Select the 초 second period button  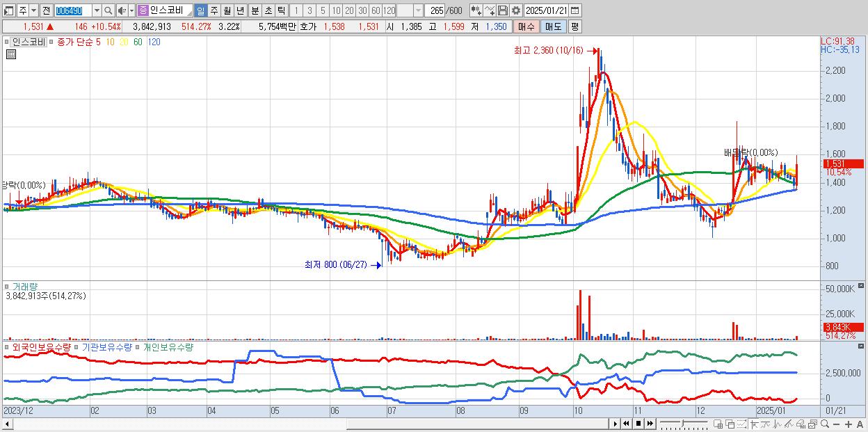coord(268,10)
